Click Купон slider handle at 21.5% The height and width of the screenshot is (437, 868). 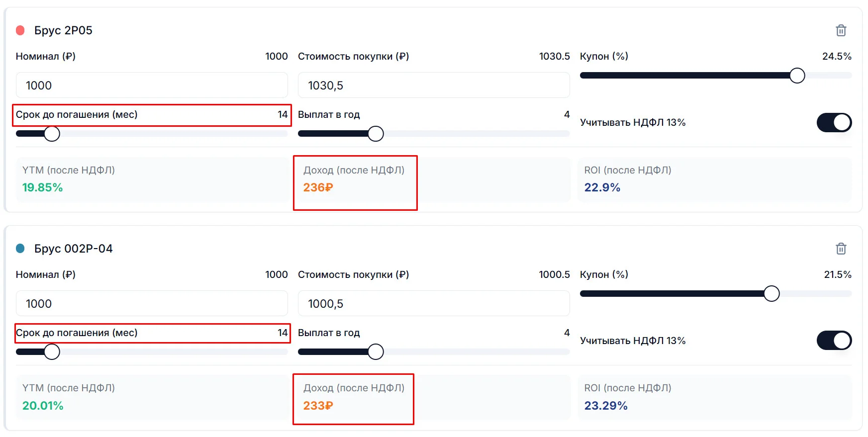pyautogui.click(x=772, y=294)
